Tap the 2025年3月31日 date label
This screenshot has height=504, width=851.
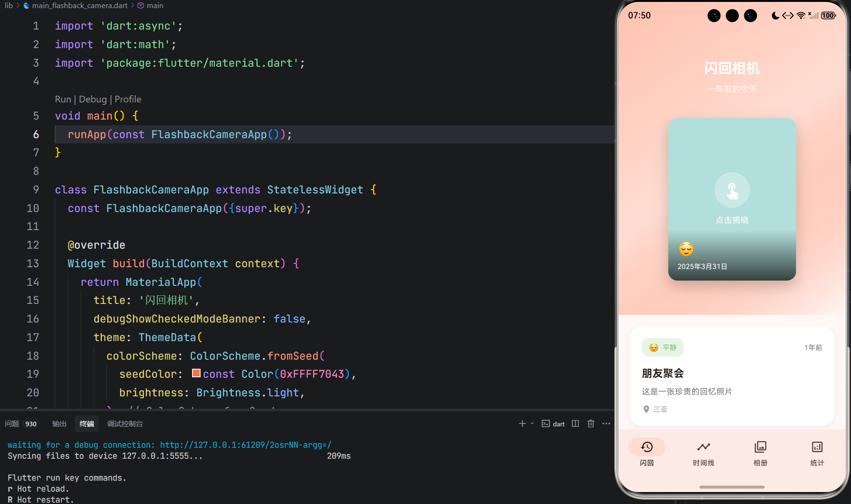(702, 266)
